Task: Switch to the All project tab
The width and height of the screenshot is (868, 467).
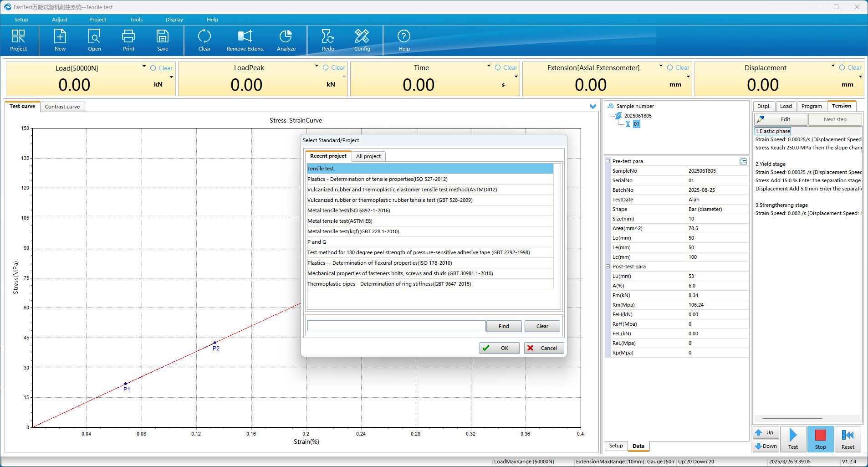Action: click(368, 156)
